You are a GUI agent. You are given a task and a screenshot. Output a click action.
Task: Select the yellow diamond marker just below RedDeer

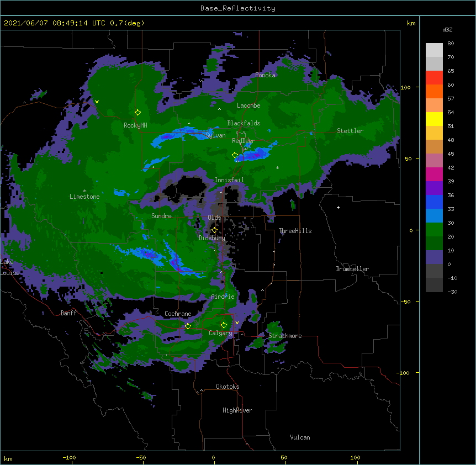point(235,155)
